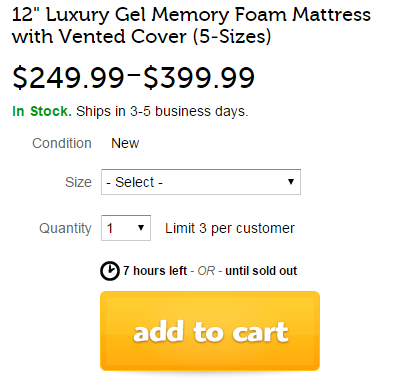Click the Limit 3 per customer note
Image resolution: width=397 pixels, height=381 pixels.
(230, 228)
